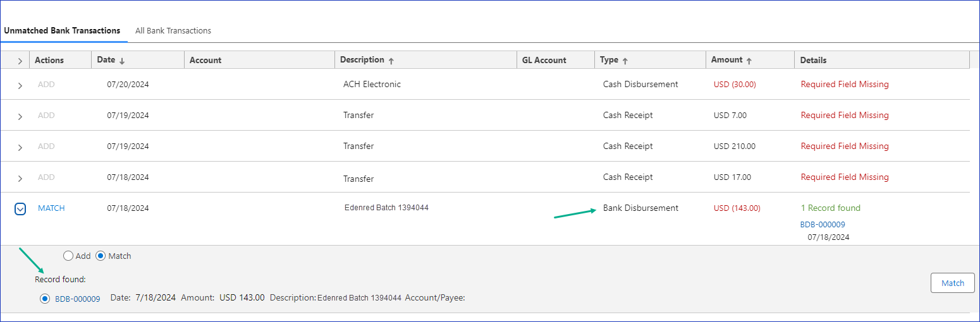Expand all rows using header chevron
Image resolution: width=980 pixels, height=322 pixels.
pyautogui.click(x=20, y=61)
